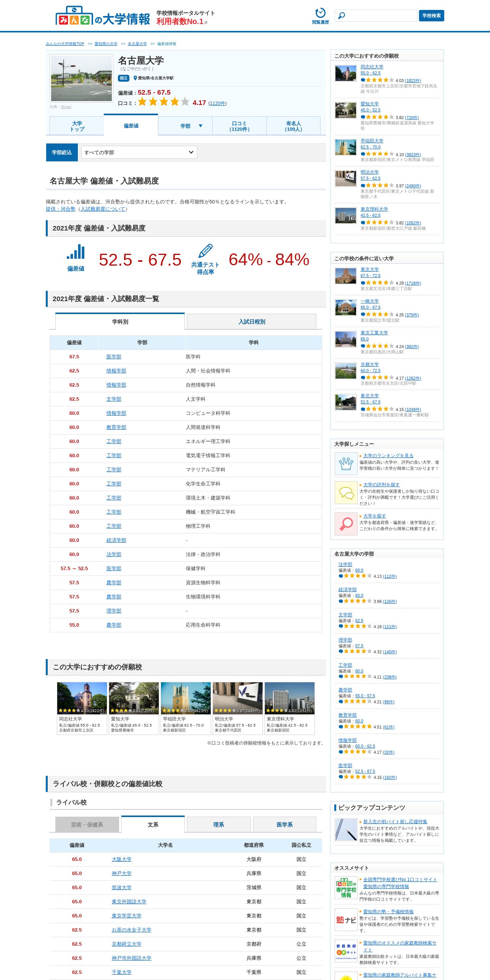Screen dimensions: 490x980
Task: Click the school search input field
Action: click(376, 16)
